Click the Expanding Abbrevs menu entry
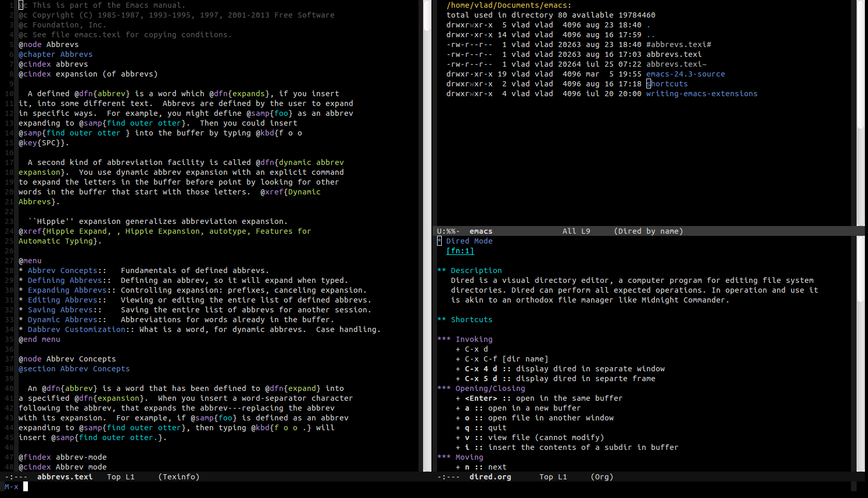Image resolution: width=868 pixels, height=498 pixels. point(67,290)
